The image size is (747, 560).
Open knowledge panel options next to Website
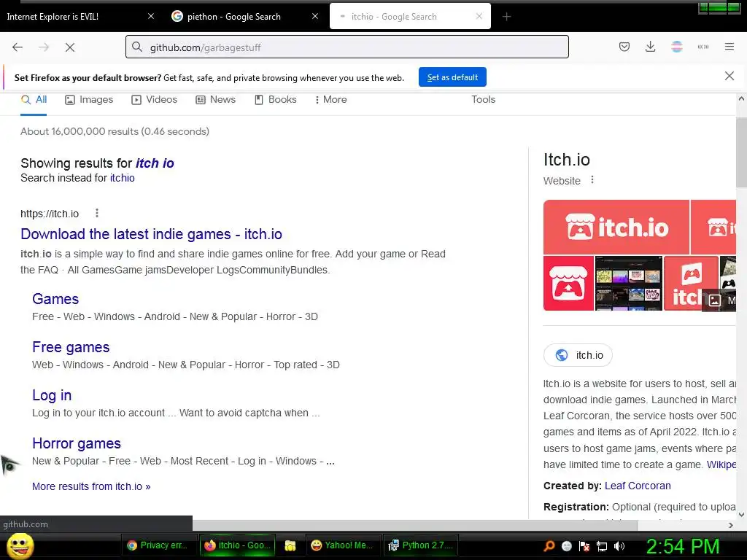(592, 180)
